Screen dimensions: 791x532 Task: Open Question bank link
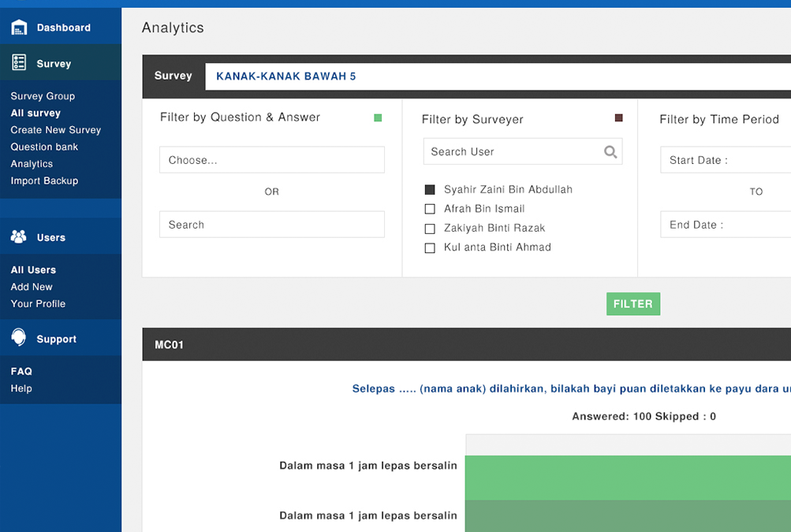(44, 147)
